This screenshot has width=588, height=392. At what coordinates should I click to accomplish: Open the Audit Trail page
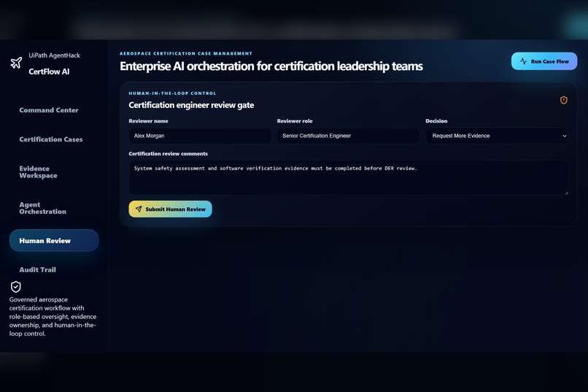(x=37, y=269)
